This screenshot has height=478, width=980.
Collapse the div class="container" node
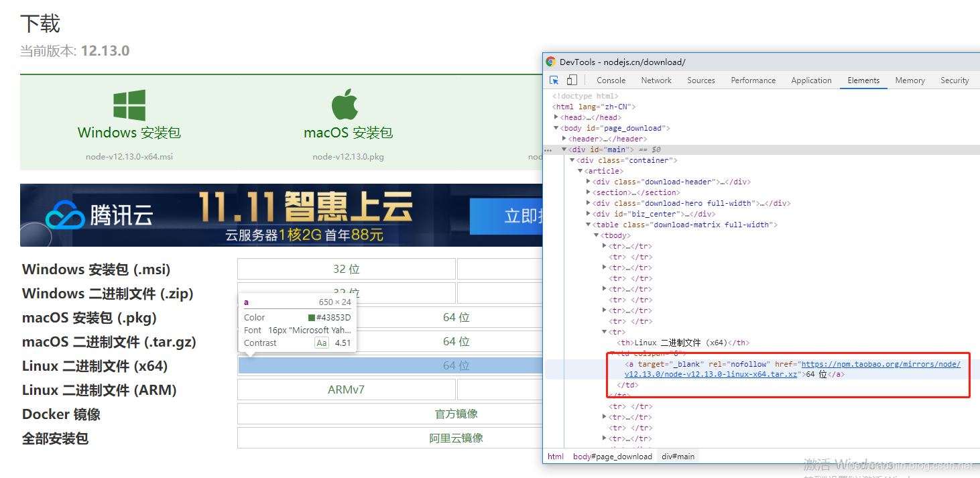click(572, 160)
